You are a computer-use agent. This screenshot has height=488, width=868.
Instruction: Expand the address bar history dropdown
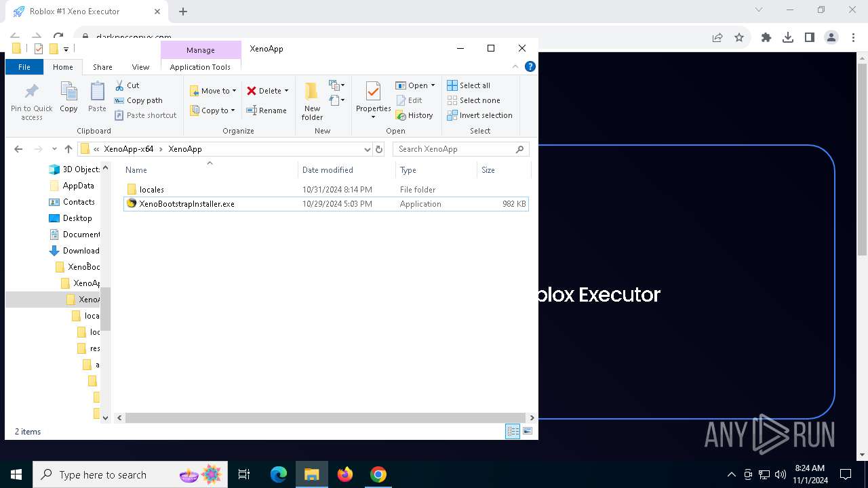(x=367, y=149)
